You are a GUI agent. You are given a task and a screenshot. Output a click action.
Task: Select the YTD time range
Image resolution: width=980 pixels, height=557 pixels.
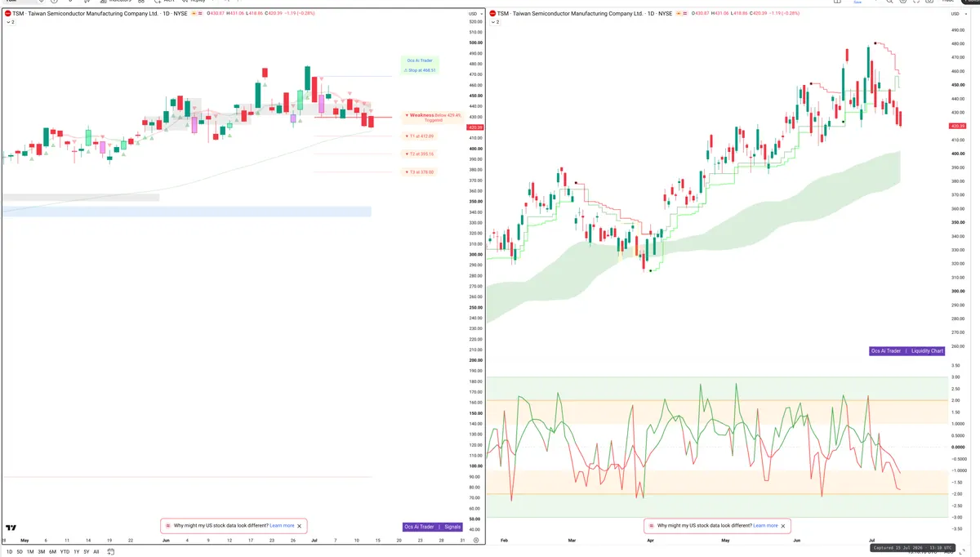click(65, 552)
